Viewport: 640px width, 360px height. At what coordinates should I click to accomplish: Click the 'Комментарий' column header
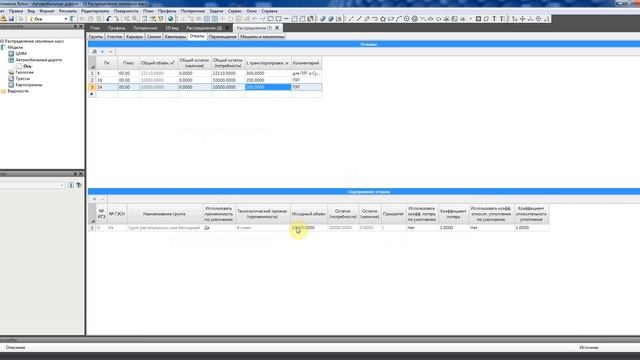point(307,63)
